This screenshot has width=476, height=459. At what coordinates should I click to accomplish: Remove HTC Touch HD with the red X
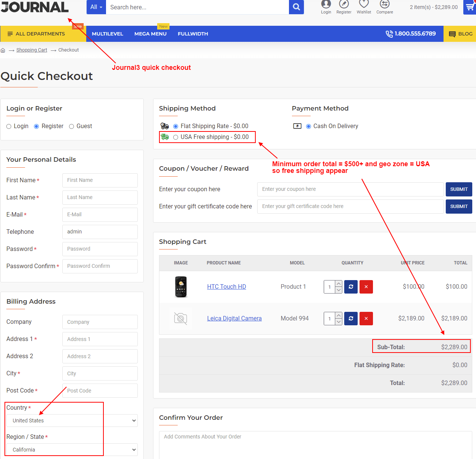click(366, 286)
